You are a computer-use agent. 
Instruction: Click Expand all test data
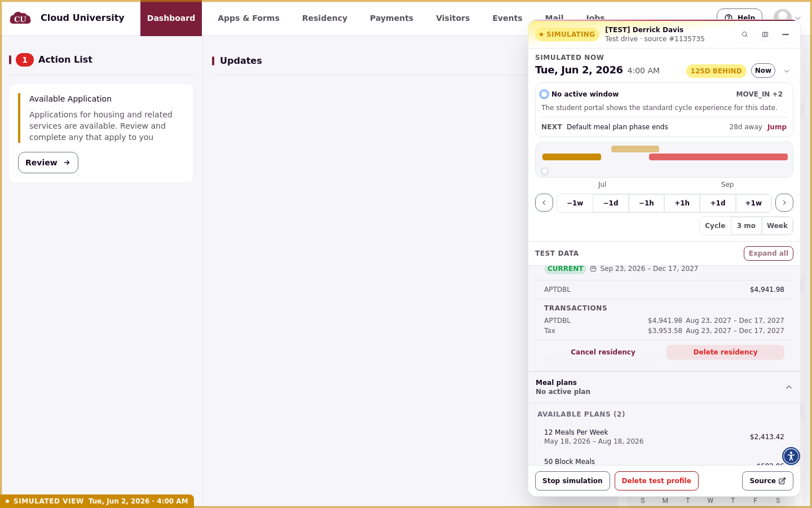pyautogui.click(x=769, y=253)
